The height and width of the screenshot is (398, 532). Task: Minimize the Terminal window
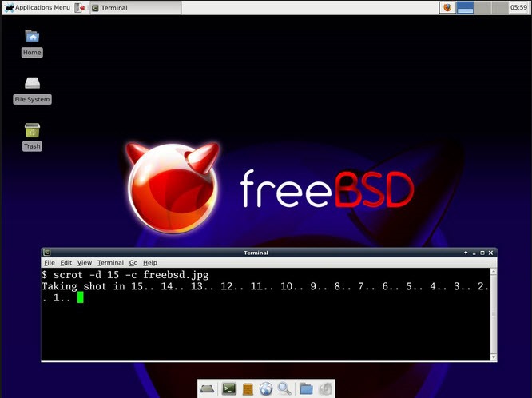[474, 253]
